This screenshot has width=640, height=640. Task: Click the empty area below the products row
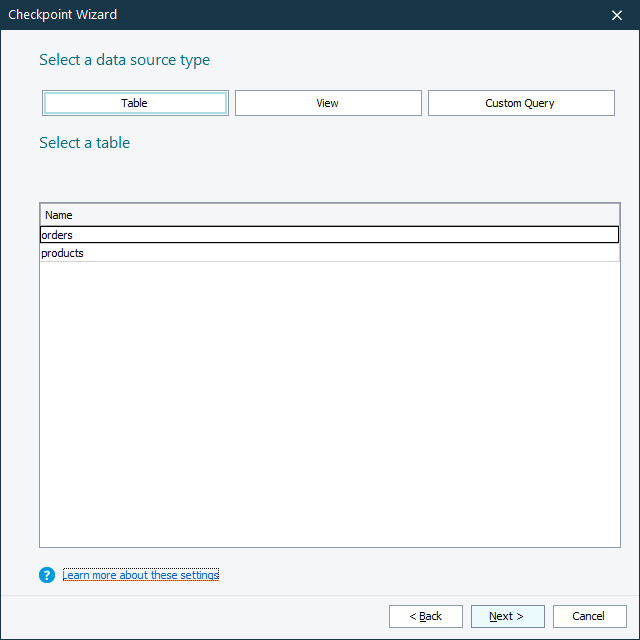click(330, 400)
